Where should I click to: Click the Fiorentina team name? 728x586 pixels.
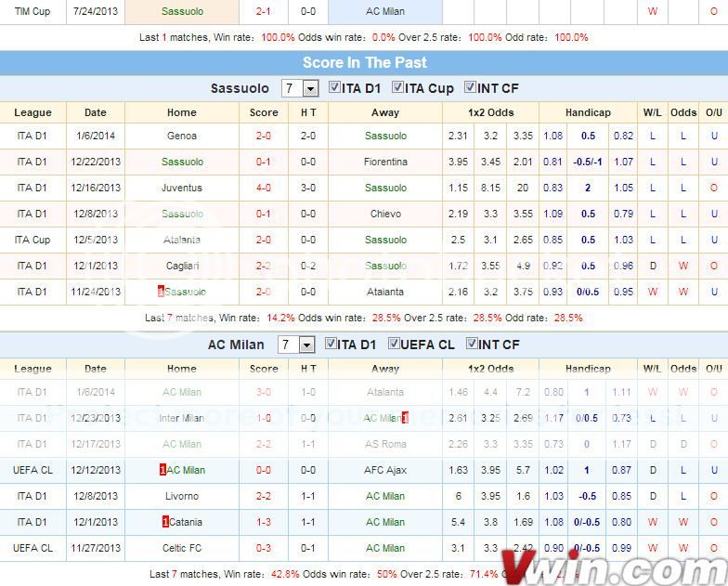click(x=385, y=162)
